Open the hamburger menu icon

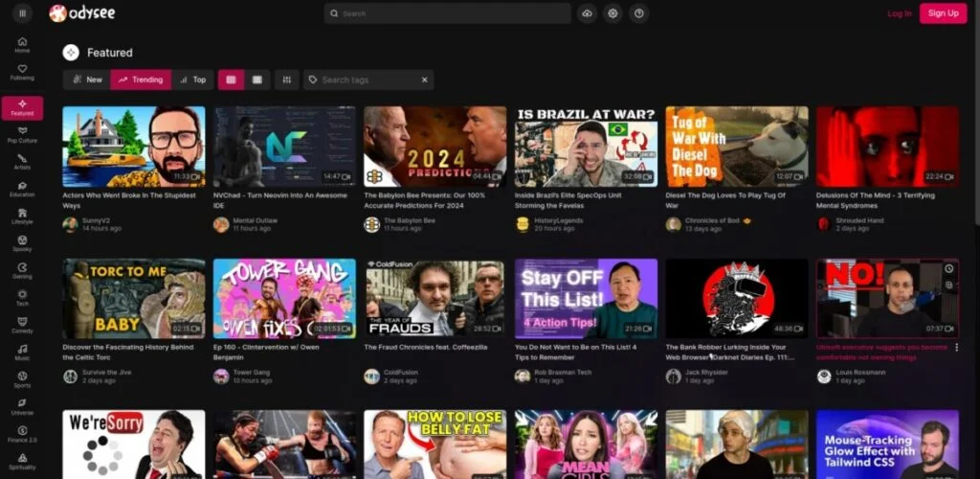[23, 13]
